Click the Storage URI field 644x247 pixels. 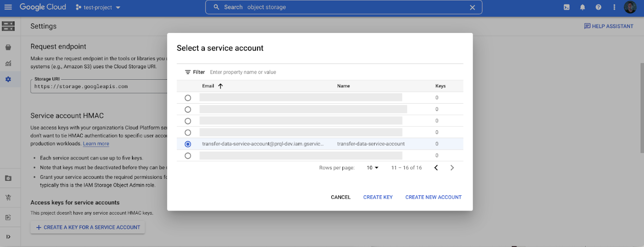(x=99, y=86)
